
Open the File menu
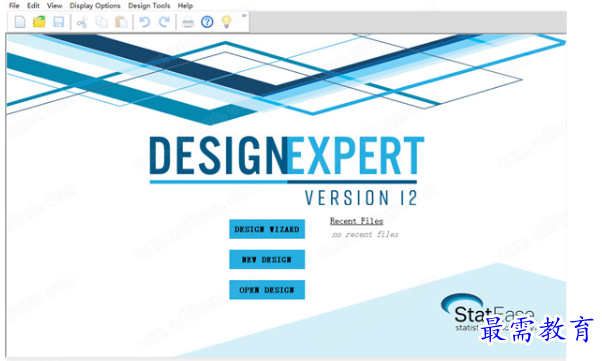pyautogui.click(x=14, y=5)
